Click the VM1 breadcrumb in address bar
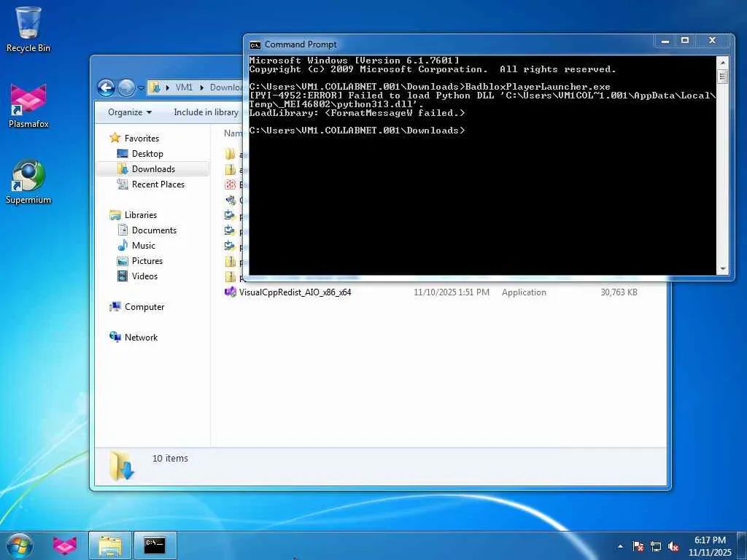The width and height of the screenshot is (747, 560). (184, 87)
